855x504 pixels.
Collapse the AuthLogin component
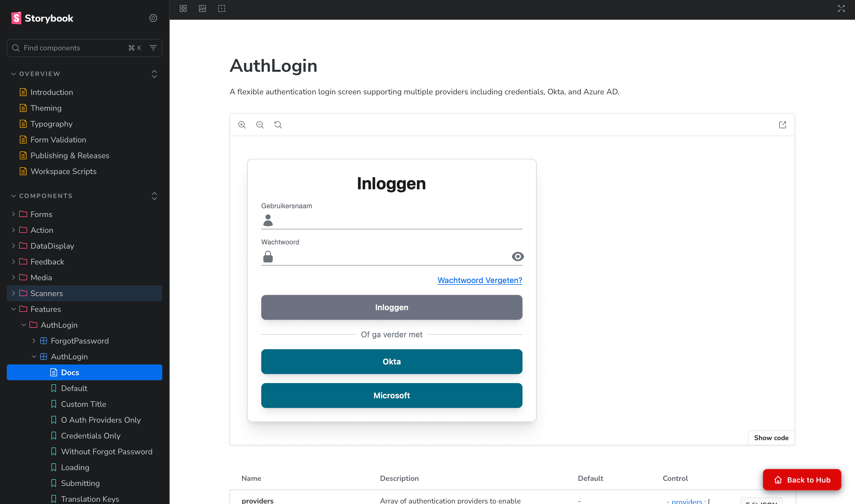(x=84, y=357)
